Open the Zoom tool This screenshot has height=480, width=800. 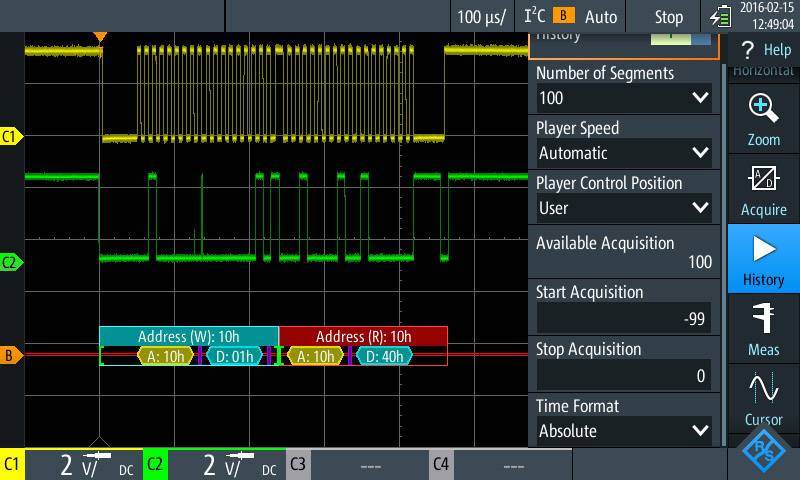tap(763, 119)
